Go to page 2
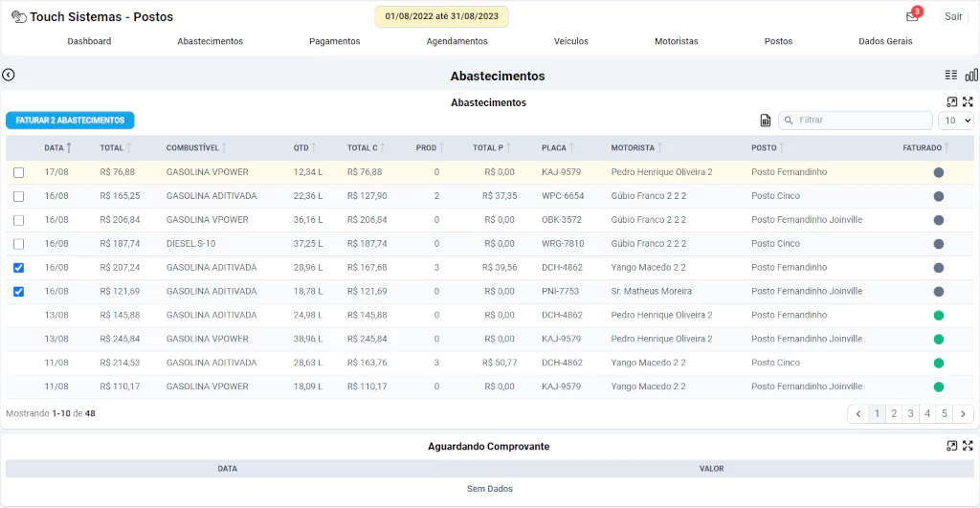The image size is (980, 508). point(894,413)
